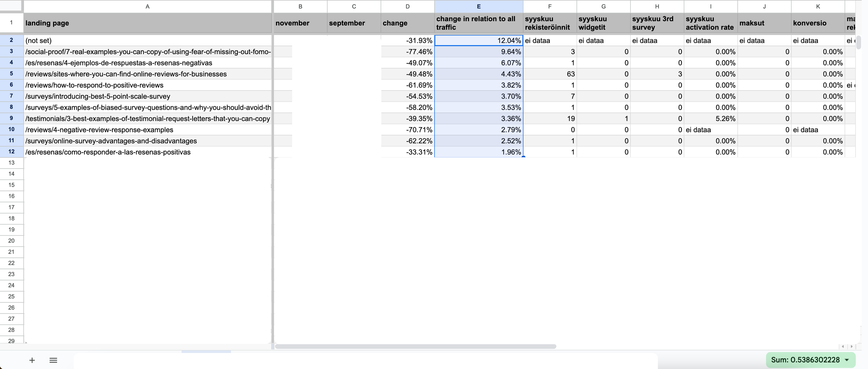Click the vertical scrollbar thumb
The height and width of the screenshot is (369, 868).
point(858,42)
